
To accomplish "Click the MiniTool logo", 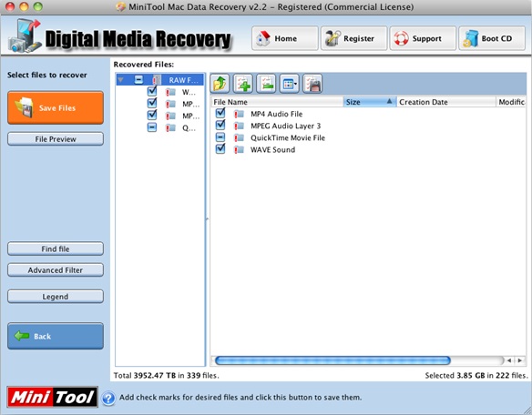I will 52,397.
